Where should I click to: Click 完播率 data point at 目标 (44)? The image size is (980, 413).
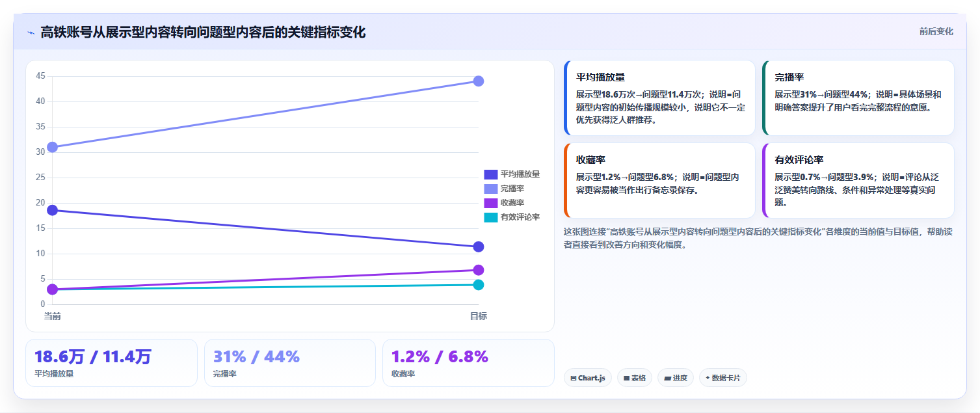[x=478, y=81]
